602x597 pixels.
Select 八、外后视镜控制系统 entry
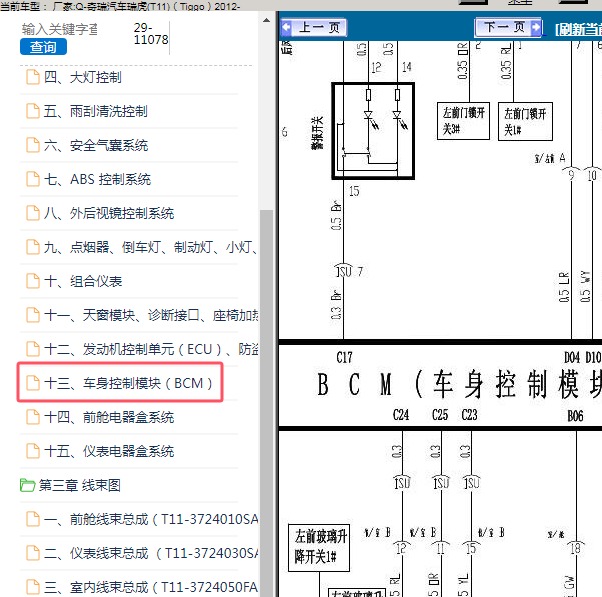click(x=109, y=213)
